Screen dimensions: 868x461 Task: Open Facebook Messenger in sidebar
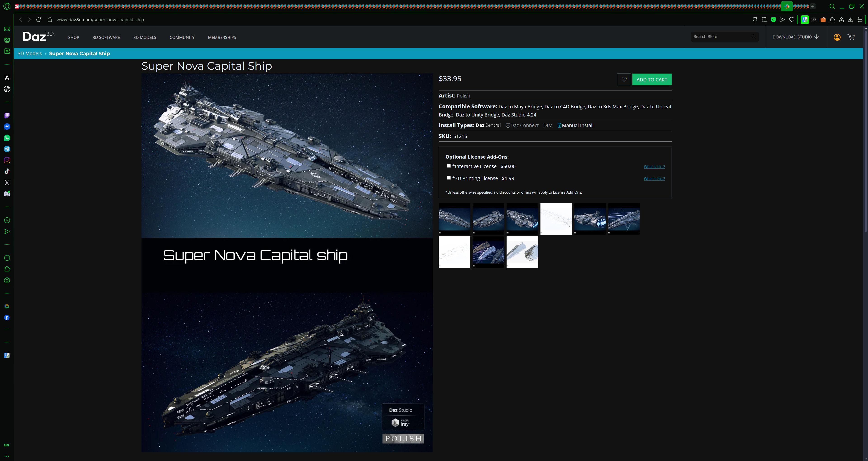7,126
